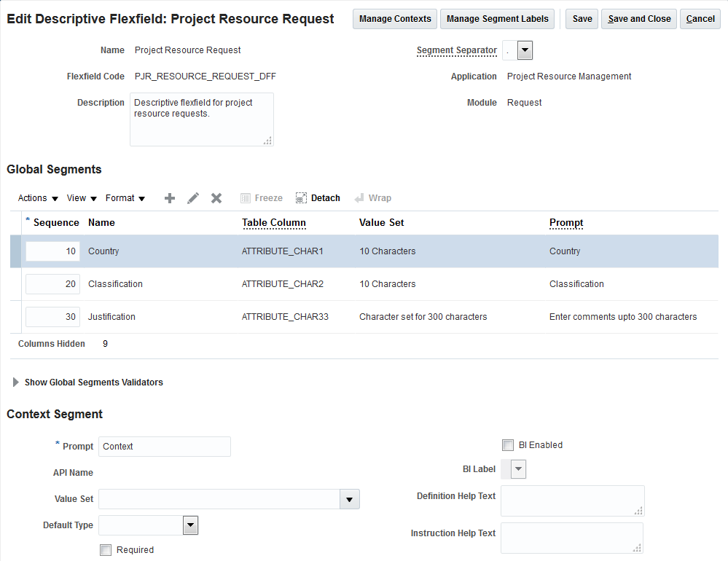Screen dimensions: 728x561
Task: Open the Value Set dropdown arrow
Action: [x=350, y=499]
